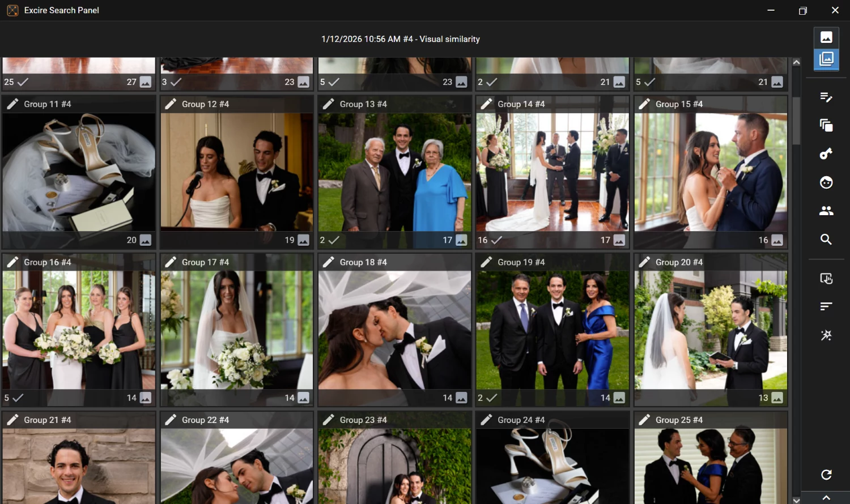Click the touch-select screen icon in sidebar
The image size is (850, 504).
point(826,278)
